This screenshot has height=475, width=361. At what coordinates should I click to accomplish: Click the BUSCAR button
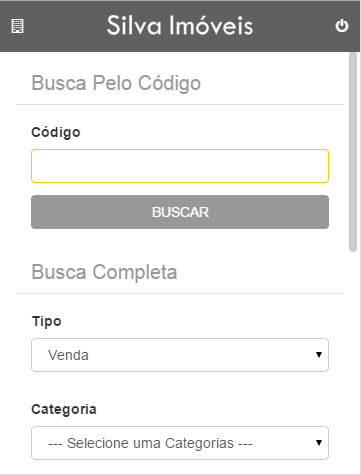click(x=180, y=212)
